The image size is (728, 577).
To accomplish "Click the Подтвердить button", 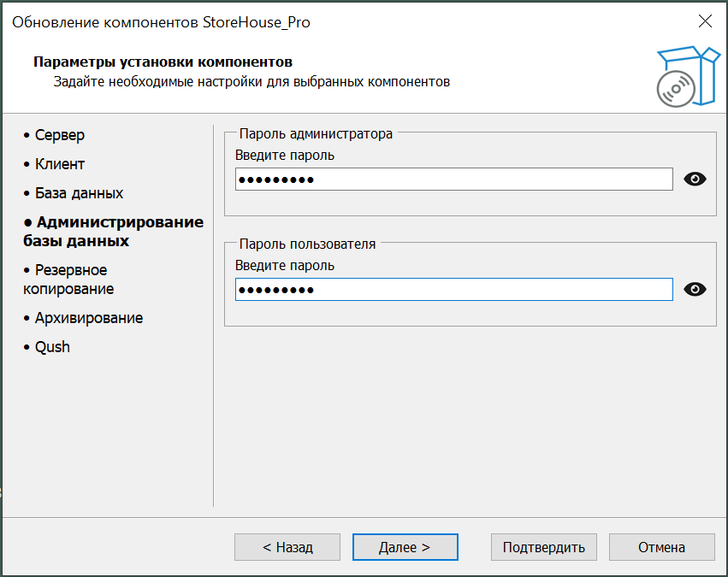I will [543, 547].
